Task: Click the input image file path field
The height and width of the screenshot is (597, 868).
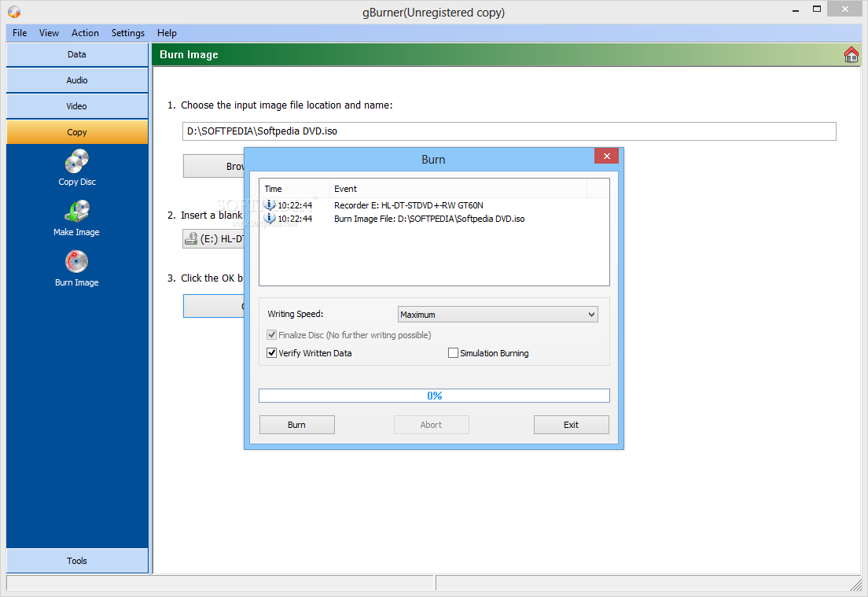Action: pyautogui.click(x=509, y=131)
